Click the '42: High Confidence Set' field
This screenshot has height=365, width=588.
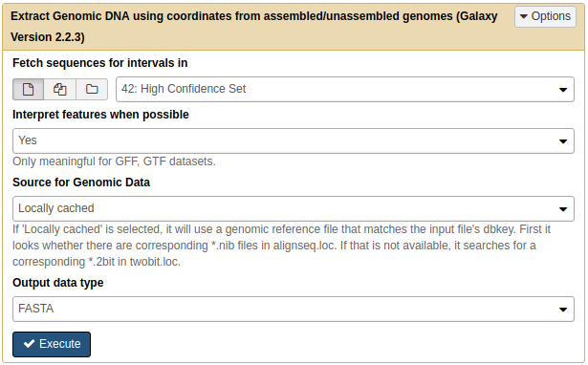[345, 89]
